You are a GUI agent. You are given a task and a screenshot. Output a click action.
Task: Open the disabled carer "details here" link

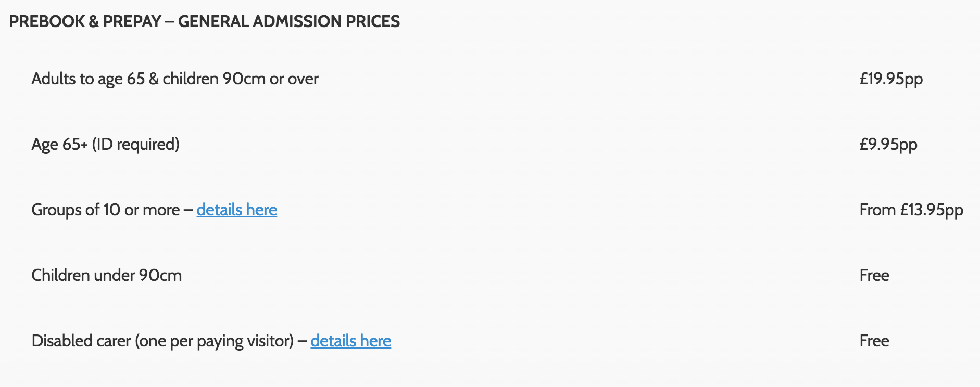[x=350, y=341]
